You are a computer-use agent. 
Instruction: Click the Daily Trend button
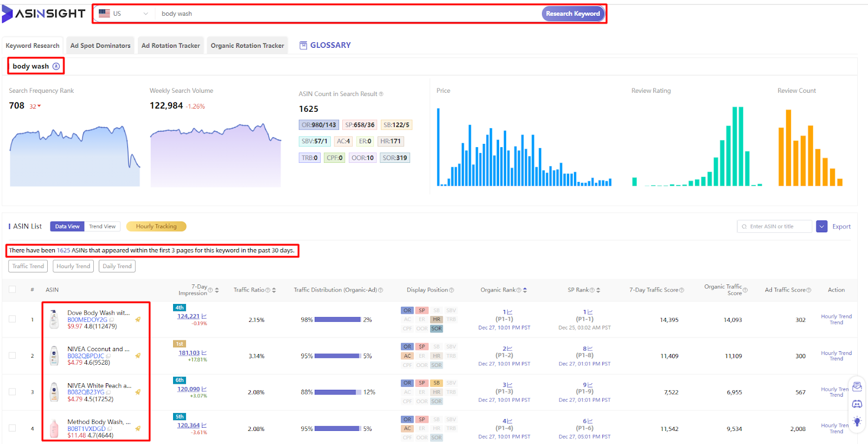pos(117,266)
